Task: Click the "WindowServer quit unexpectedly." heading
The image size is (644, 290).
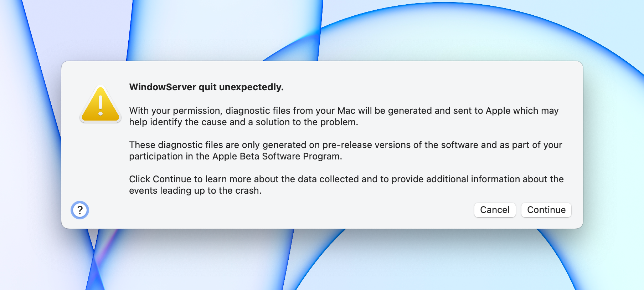Action: 206,87
